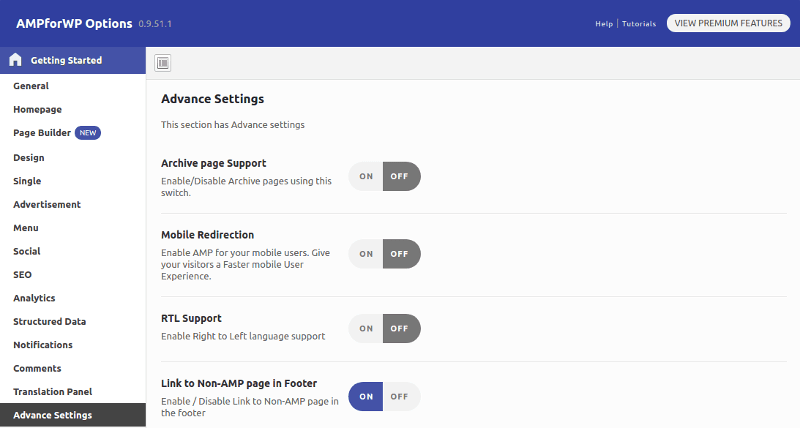Screen dimensions: 800x428
Task: Click the Mobile Redirection label
Action: [x=208, y=235]
